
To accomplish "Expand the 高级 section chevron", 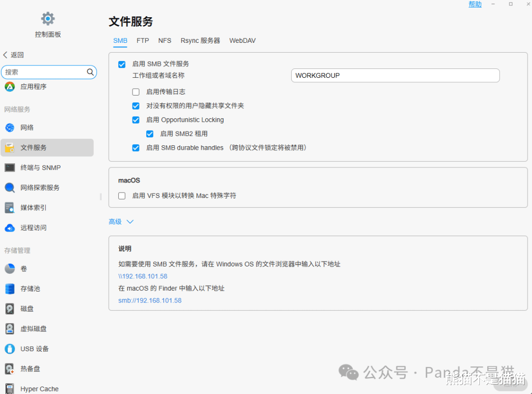I will (130, 222).
